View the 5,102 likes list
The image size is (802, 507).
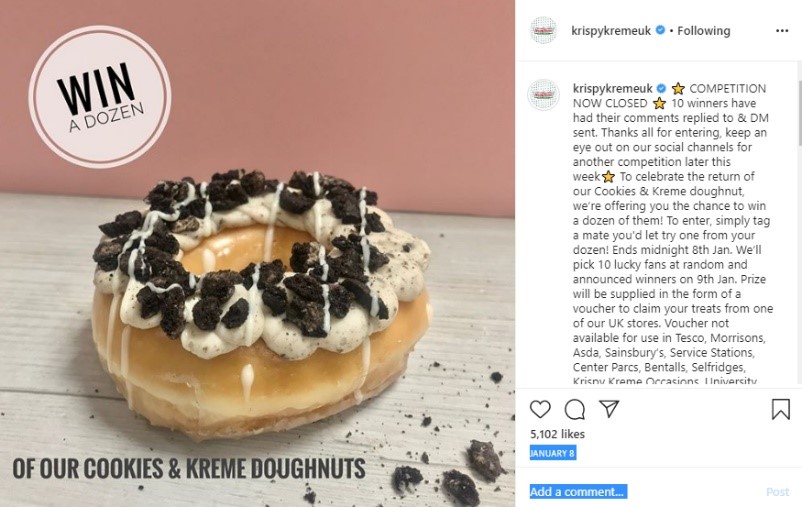pos(557,434)
